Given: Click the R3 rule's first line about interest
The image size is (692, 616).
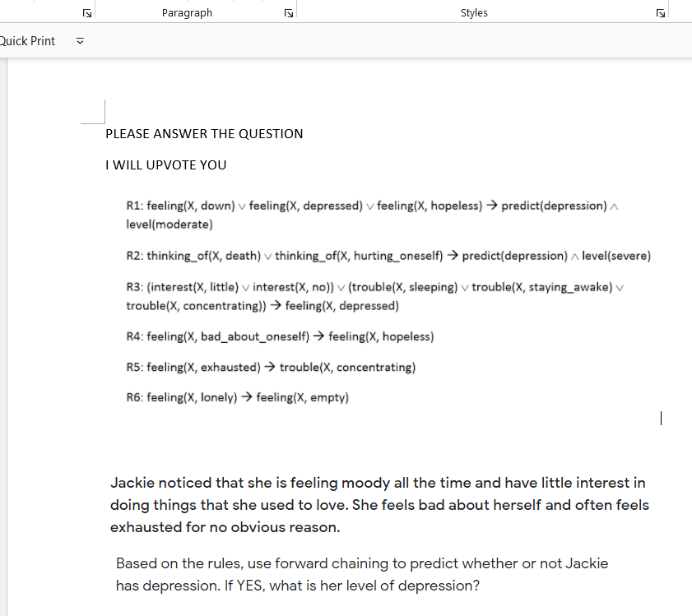Looking at the screenshot, I should (x=374, y=287).
